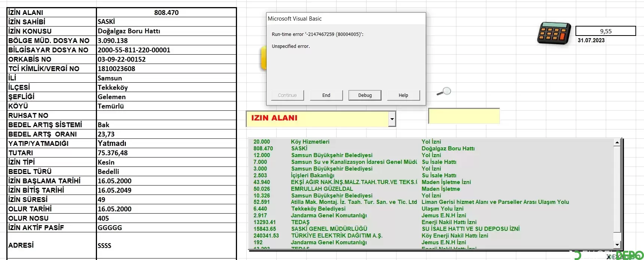This screenshot has height=260, width=644.
Task: Click the BEDEL ARTŞ ORANI value 23,73
Action: click(166, 134)
